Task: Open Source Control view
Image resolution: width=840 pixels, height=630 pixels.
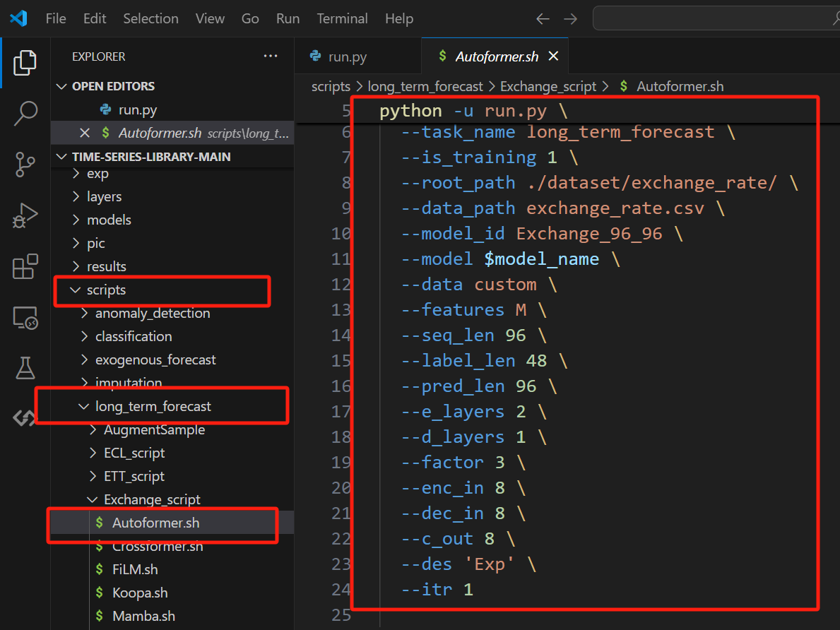Action: click(x=25, y=164)
